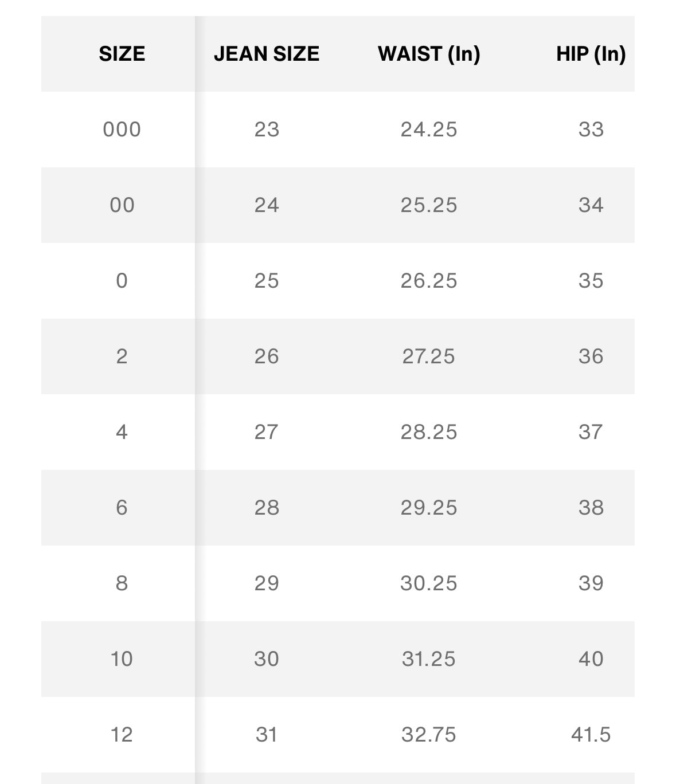Select the 30.25 waist measurement
676x784 pixels.
(429, 583)
